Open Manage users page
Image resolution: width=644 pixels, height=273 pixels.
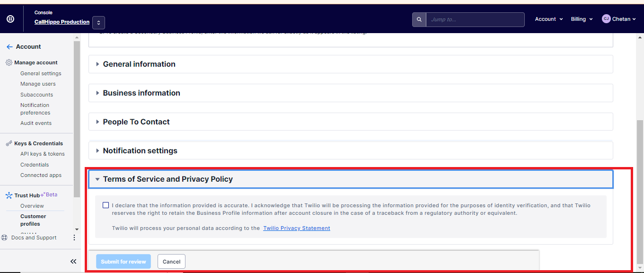38,84
